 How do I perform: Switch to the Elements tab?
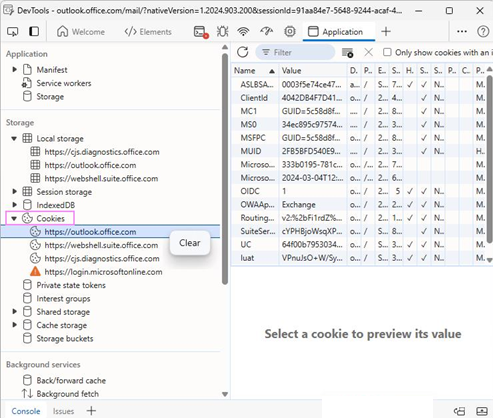[x=148, y=32]
